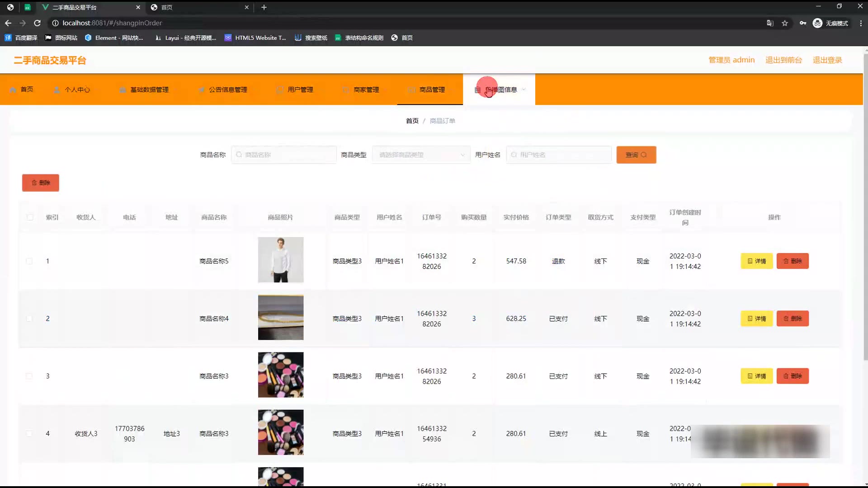Focus the 商品名称 search input

(284, 155)
